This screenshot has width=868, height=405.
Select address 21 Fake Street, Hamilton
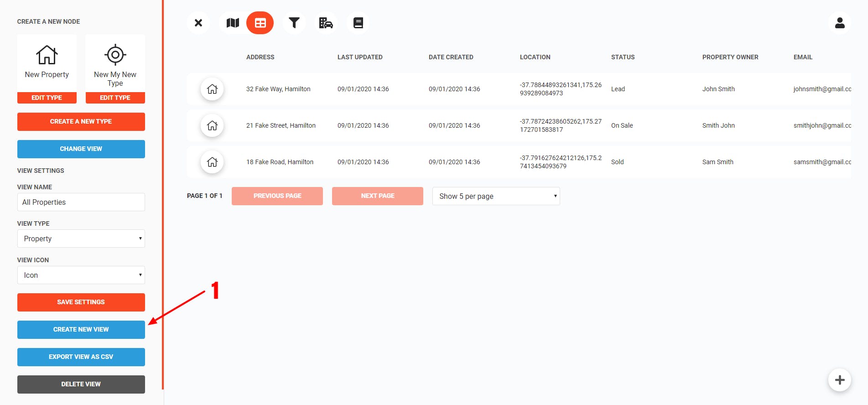point(281,125)
